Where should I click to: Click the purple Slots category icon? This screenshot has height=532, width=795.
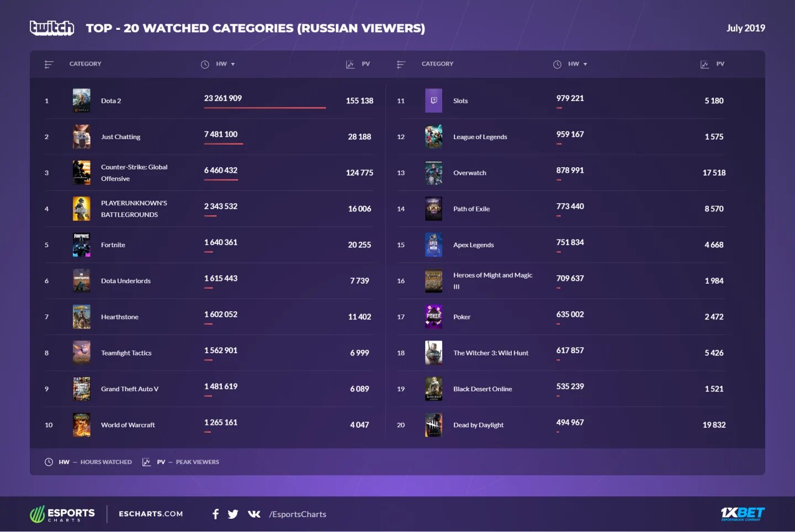click(x=434, y=100)
